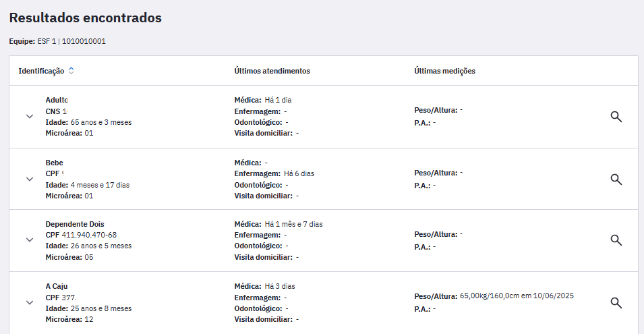Expand the A Caju row chevron
Screen dimensions: 644x334
30,302
